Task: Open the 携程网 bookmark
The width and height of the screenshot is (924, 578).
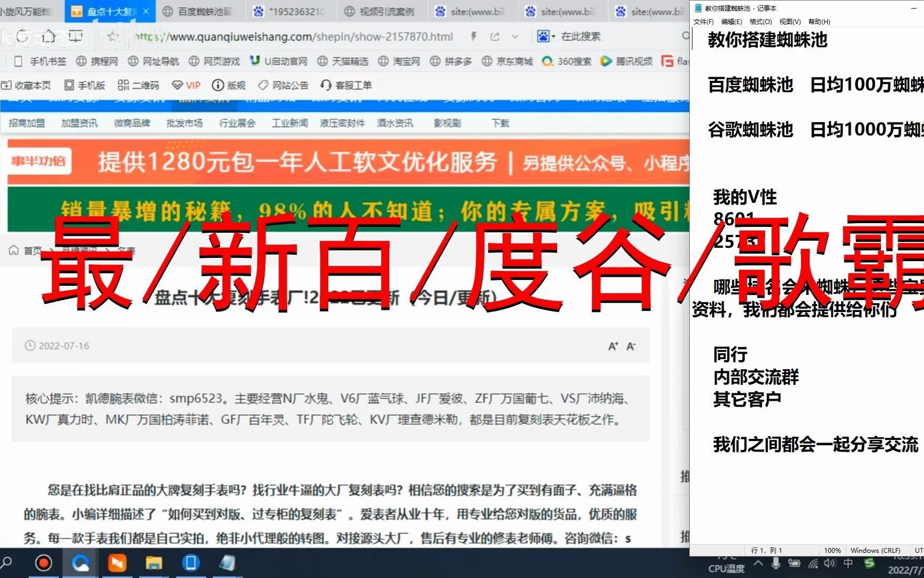Action: pyautogui.click(x=97, y=62)
